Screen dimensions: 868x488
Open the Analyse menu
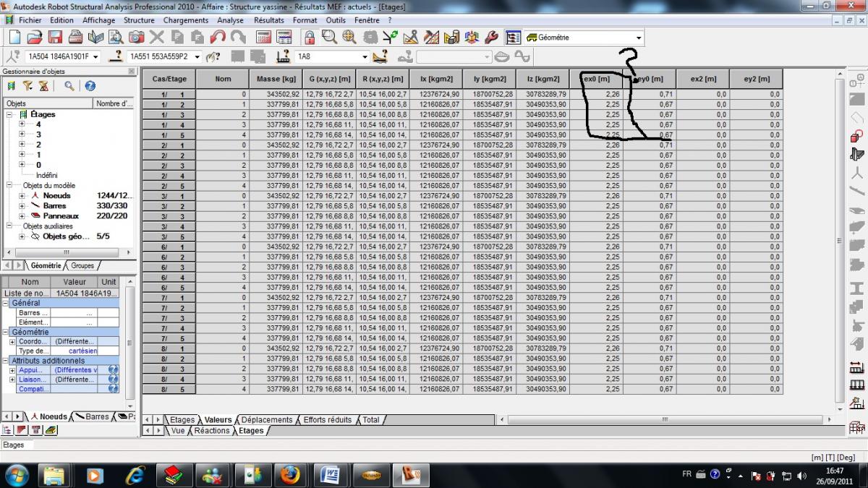[230, 20]
